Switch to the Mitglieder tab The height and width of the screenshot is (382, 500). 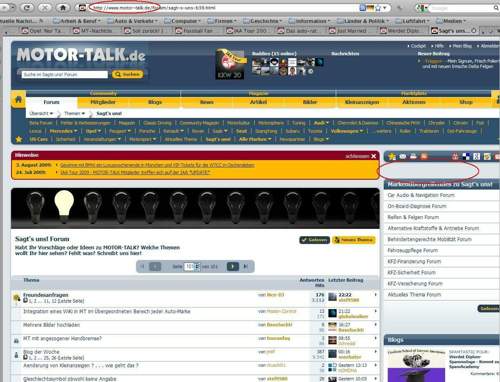tap(103, 102)
